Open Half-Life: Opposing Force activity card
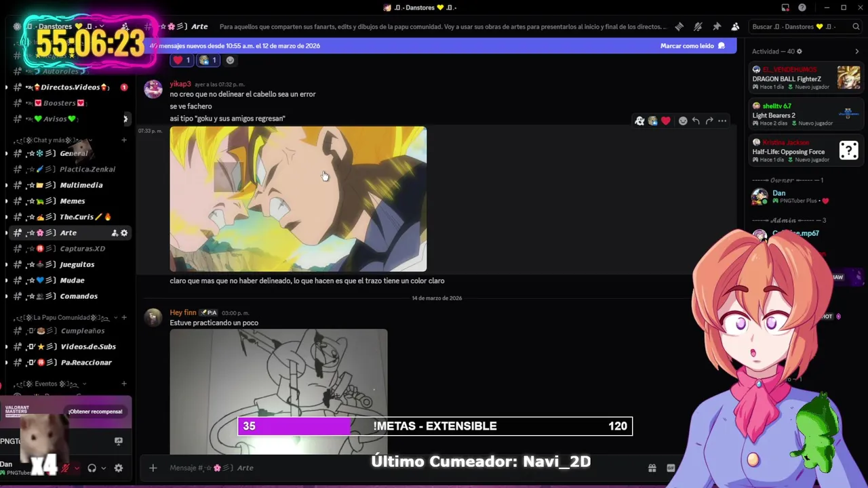The width and height of the screenshot is (868, 488). 806,151
